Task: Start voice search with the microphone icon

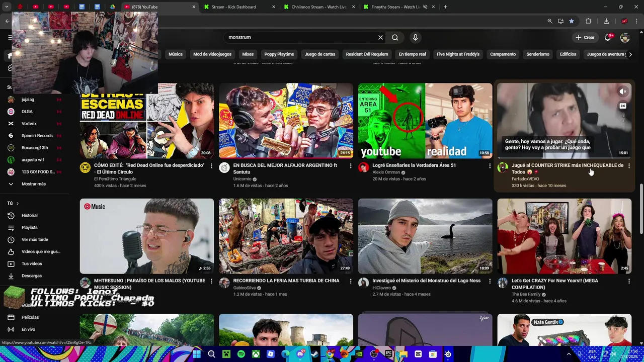Action: [x=415, y=37]
